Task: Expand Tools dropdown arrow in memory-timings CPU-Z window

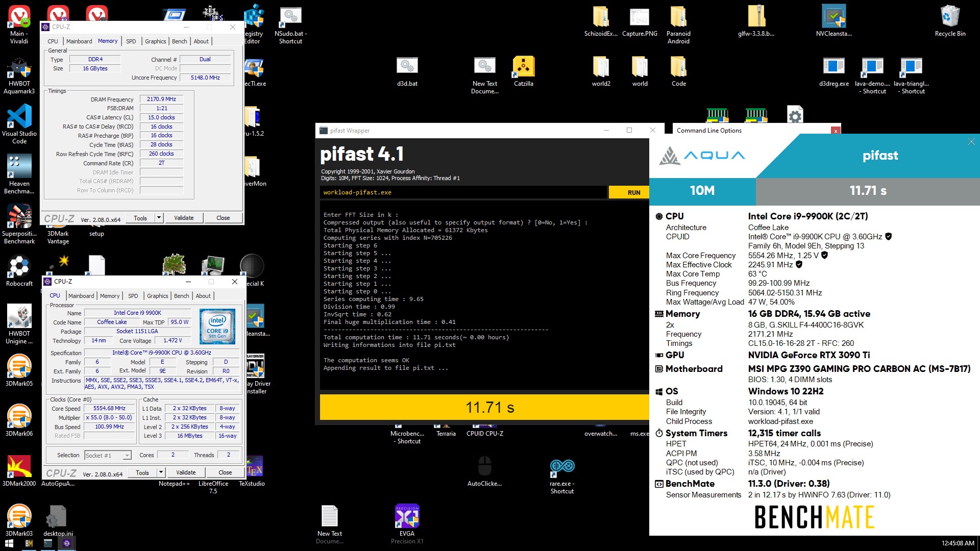Action: coord(159,218)
